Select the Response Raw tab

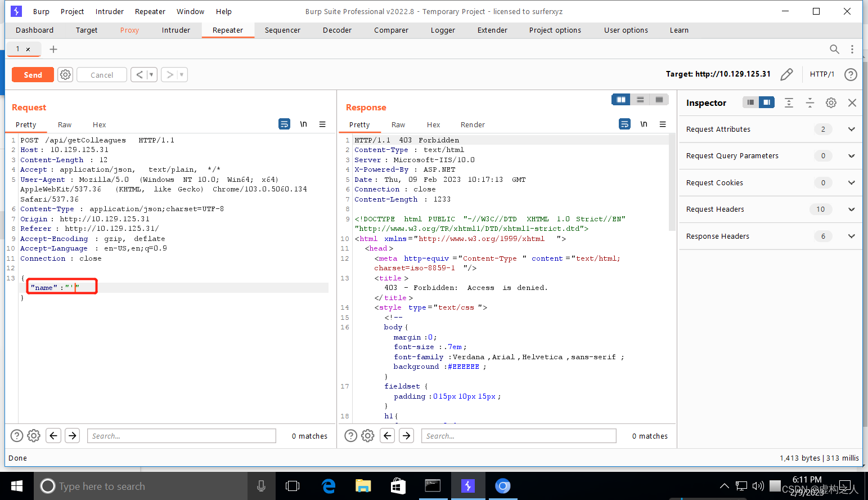[398, 125]
